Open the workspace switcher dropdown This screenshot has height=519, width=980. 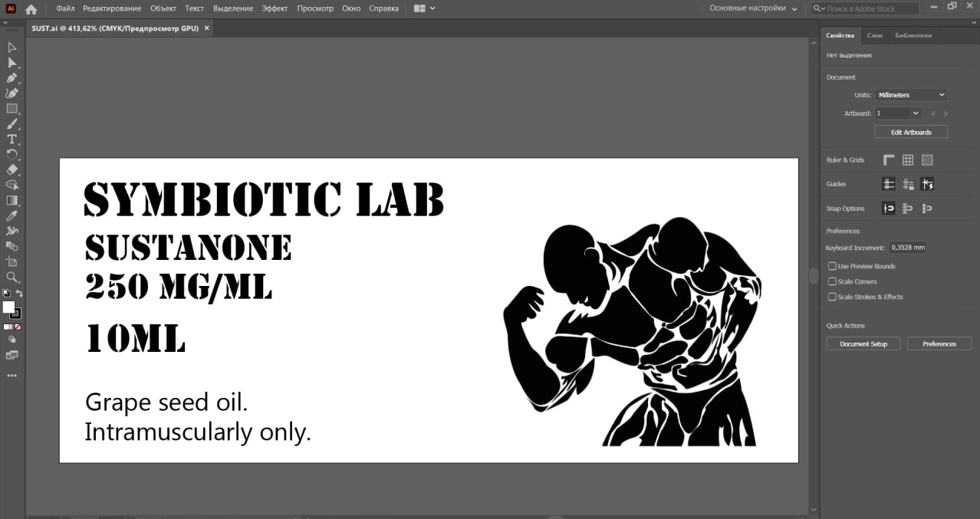click(x=753, y=8)
